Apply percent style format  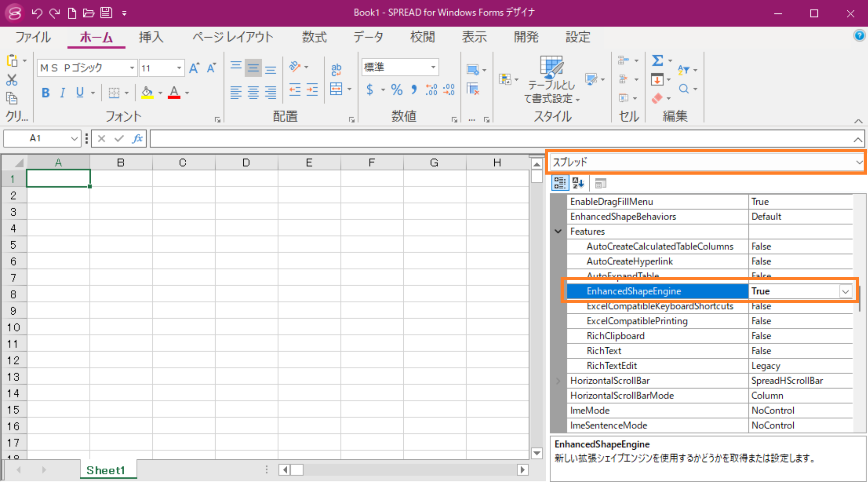point(397,89)
